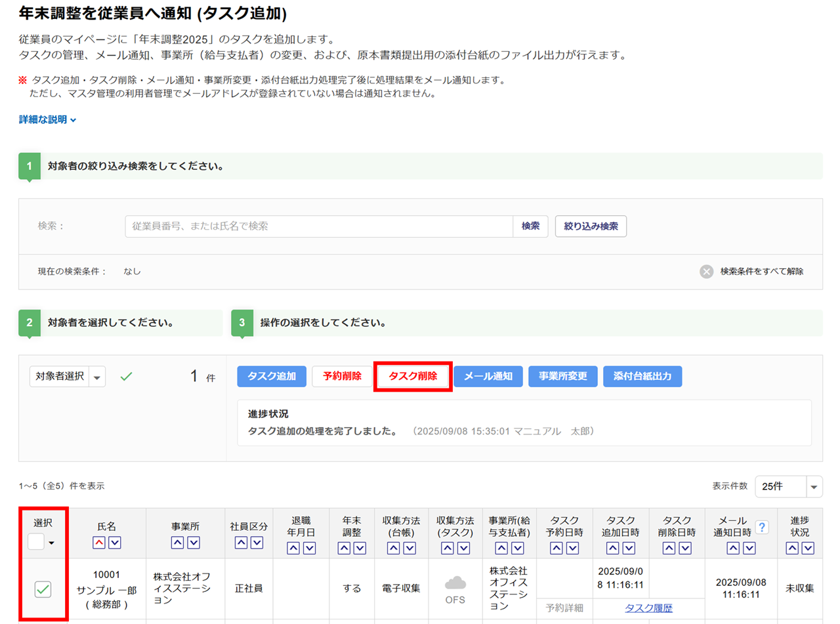Toggle the select-all checkbox in 選択 header
Image resolution: width=840 pixels, height=624 pixels.
36,542
